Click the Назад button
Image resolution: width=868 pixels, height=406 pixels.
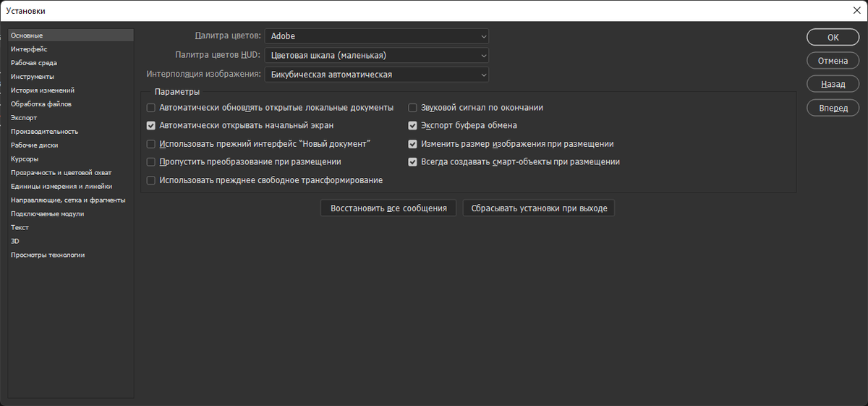833,85
